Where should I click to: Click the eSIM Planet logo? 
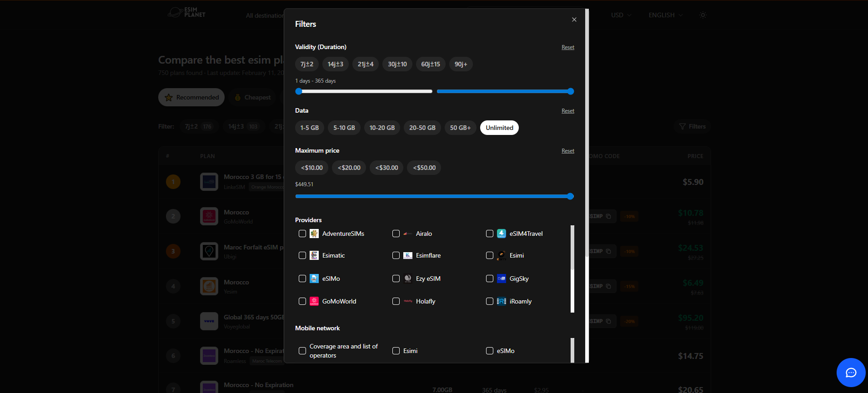[186, 12]
